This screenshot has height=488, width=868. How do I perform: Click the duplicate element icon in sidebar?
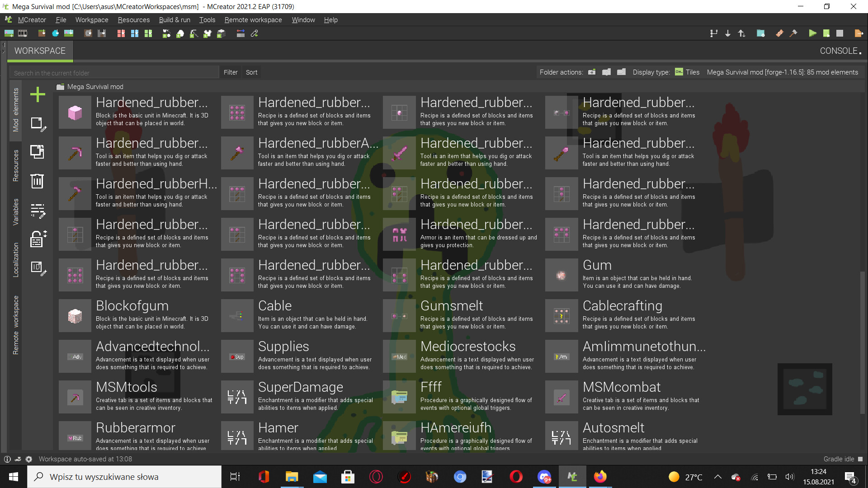click(x=38, y=152)
